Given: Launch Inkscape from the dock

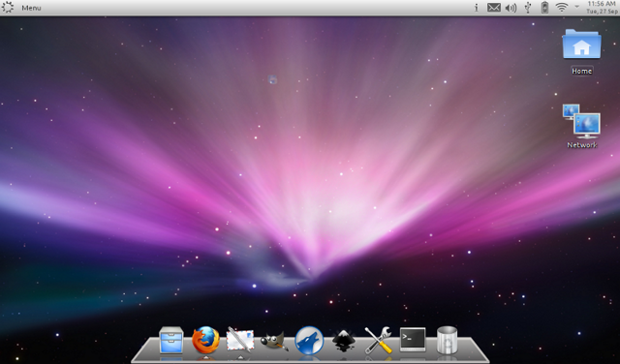Looking at the screenshot, I should coord(344,341).
